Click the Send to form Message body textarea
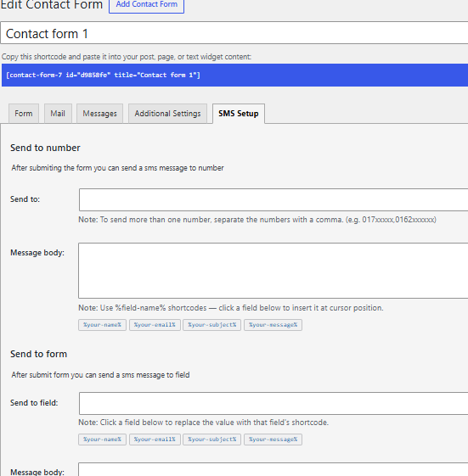 [x=273, y=469]
